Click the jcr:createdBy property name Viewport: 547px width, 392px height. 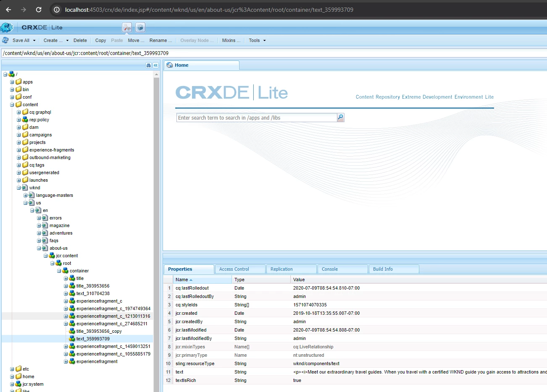[x=189, y=321]
